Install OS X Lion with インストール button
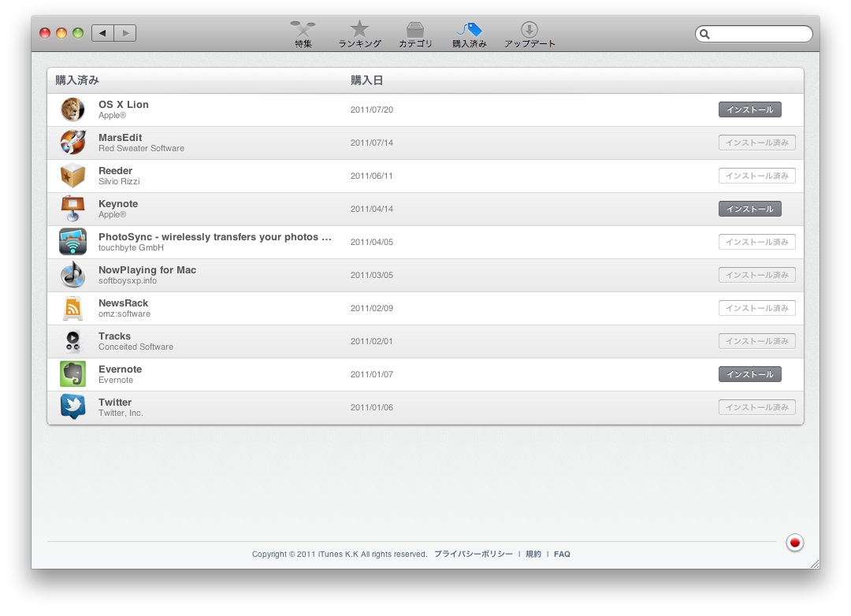 pos(749,109)
